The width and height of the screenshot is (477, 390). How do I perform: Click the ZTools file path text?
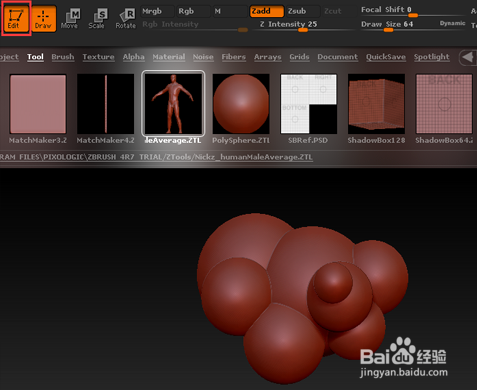pyautogui.click(x=156, y=157)
